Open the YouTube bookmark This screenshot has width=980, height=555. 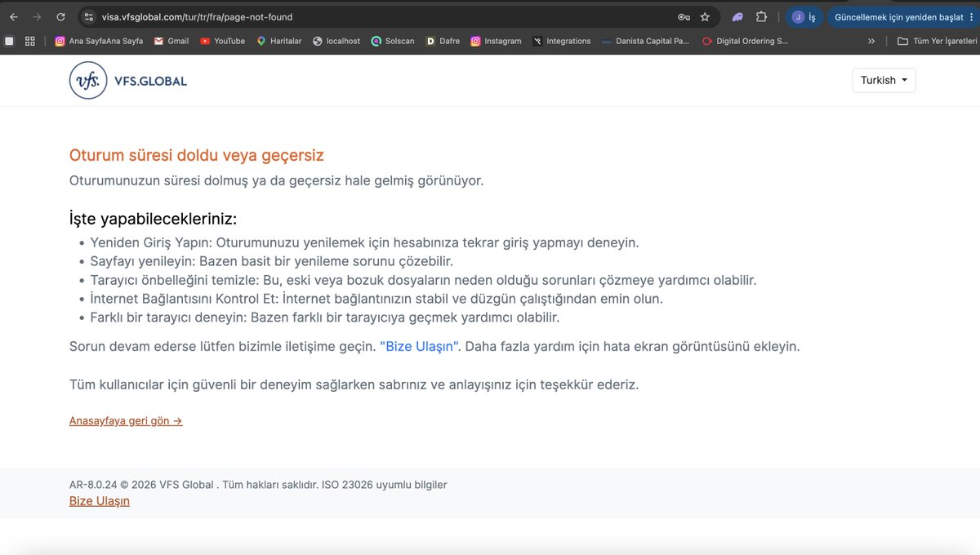[222, 41]
